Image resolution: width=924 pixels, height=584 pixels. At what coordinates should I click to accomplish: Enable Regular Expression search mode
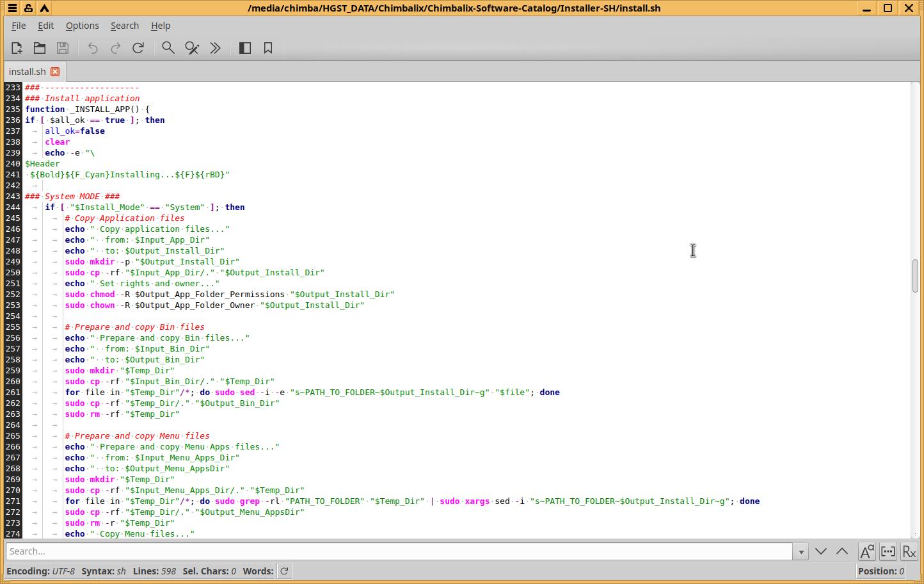[x=909, y=551]
